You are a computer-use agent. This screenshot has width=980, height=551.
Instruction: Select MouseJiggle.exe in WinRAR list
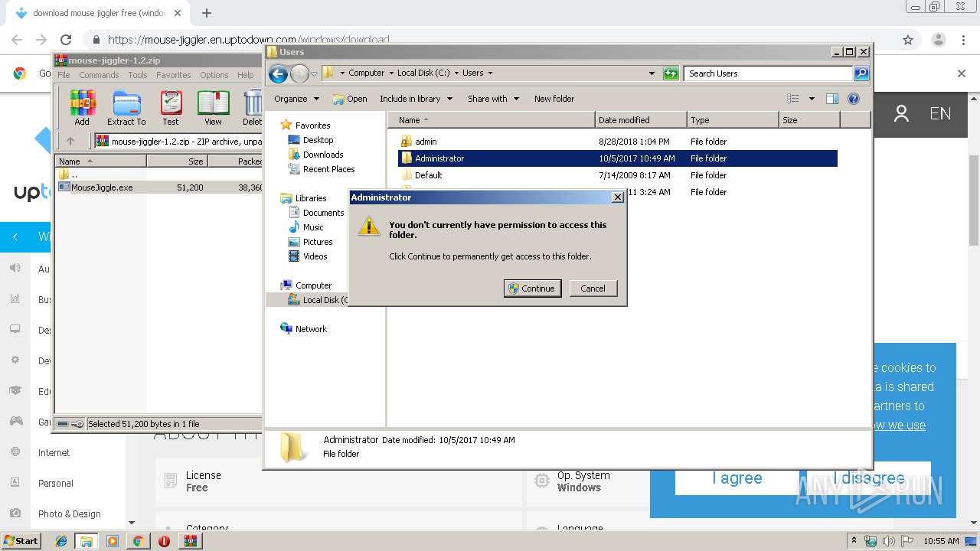pyautogui.click(x=160, y=187)
